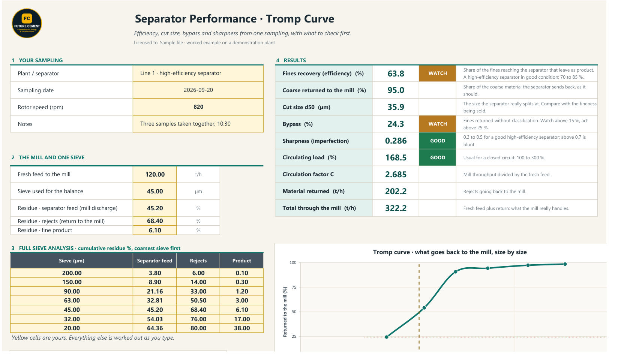Select the Rejects cell 76.00
Viewport: 621px width, 364px height.
point(198,319)
